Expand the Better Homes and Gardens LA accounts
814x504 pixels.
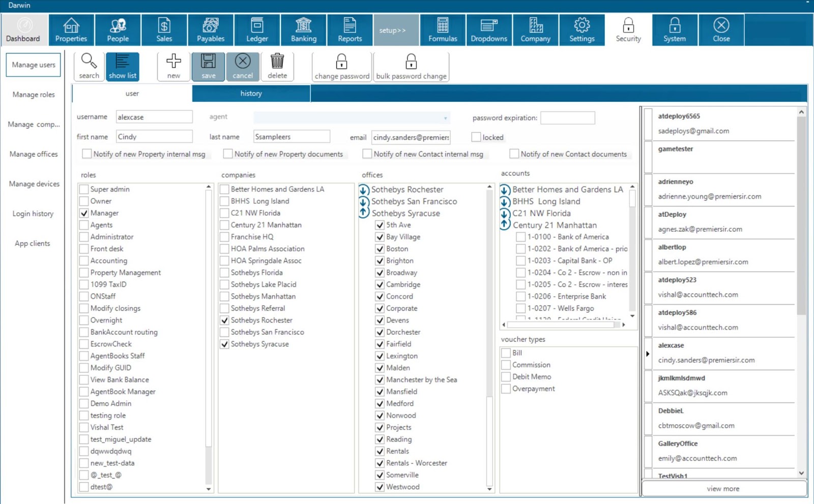(x=505, y=190)
